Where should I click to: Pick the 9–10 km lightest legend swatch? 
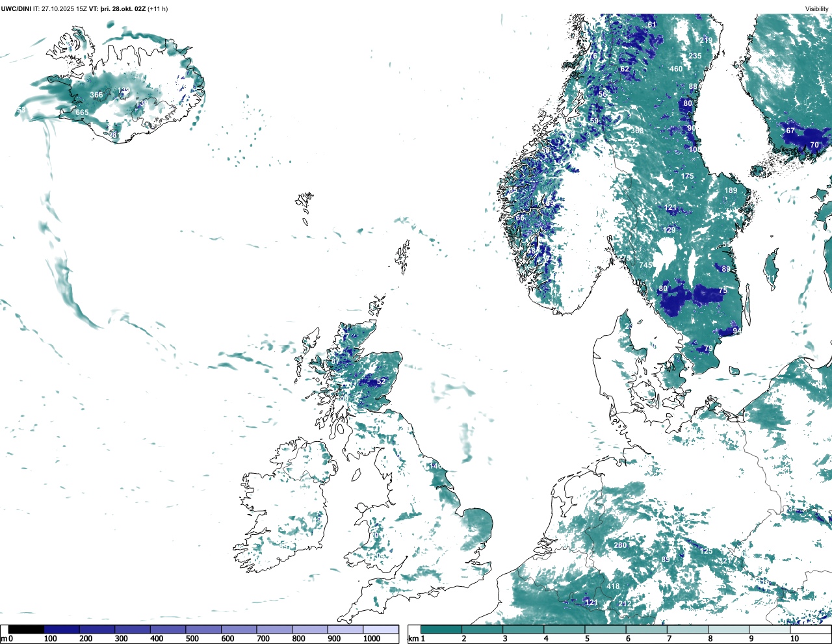[x=770, y=629]
